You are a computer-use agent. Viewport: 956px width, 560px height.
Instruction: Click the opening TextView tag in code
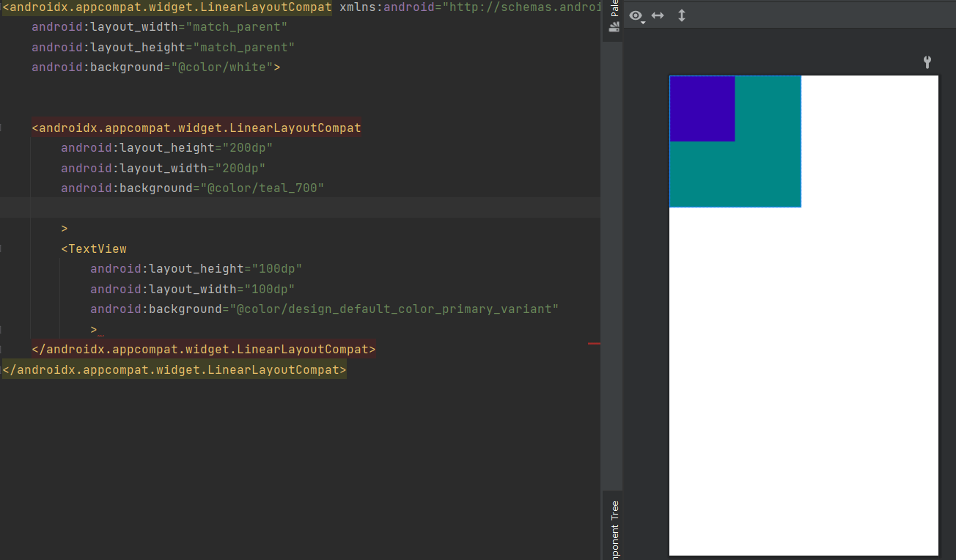94,248
